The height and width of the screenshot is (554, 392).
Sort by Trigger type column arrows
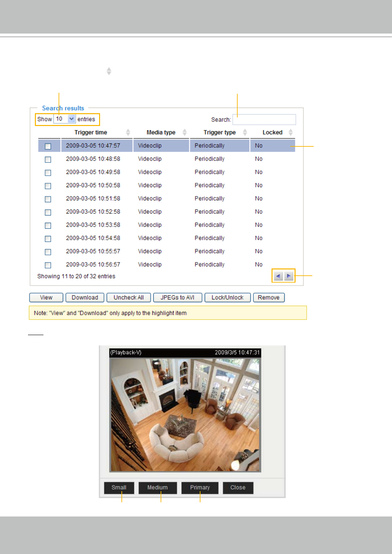click(x=245, y=132)
